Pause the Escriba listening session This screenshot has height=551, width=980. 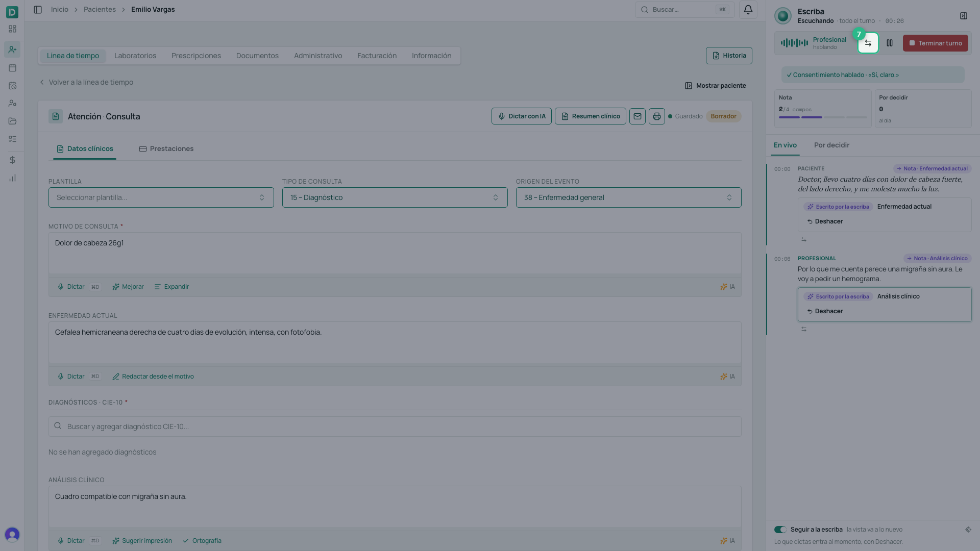890,43
